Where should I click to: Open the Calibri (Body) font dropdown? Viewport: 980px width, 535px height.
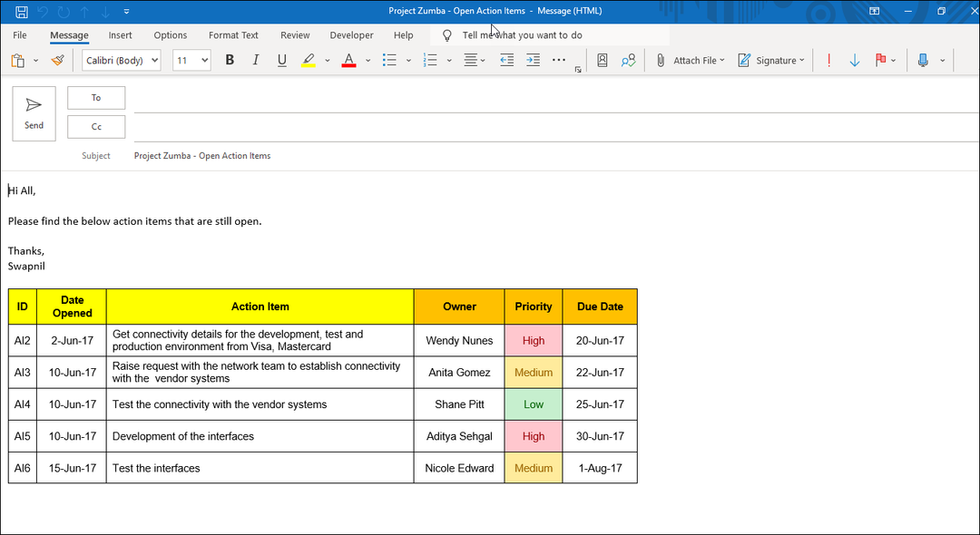(121, 61)
